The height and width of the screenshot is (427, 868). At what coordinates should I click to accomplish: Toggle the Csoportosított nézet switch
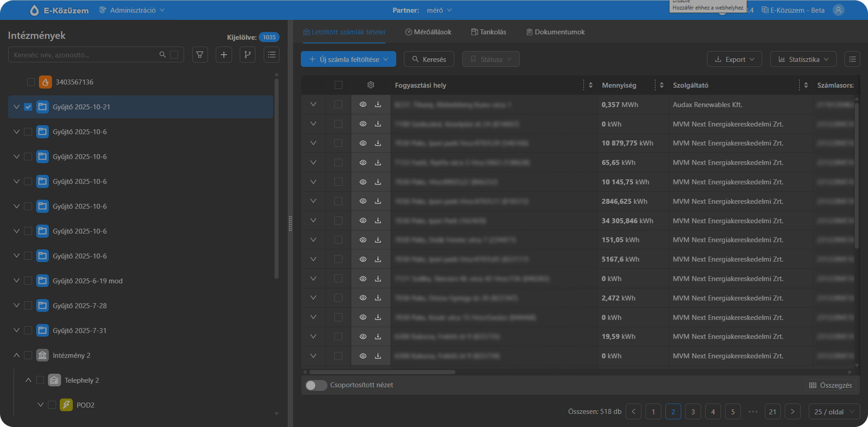(316, 385)
